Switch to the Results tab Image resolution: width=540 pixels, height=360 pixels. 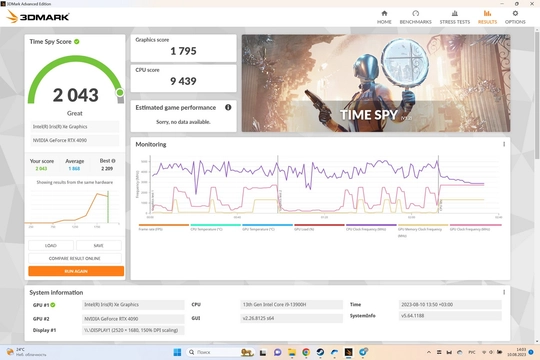click(487, 17)
